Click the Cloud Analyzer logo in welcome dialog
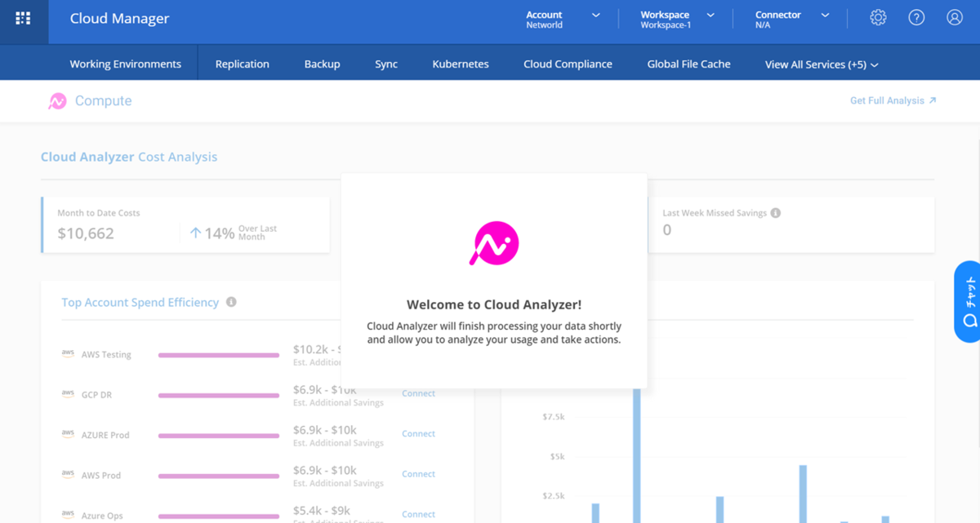 pos(495,243)
